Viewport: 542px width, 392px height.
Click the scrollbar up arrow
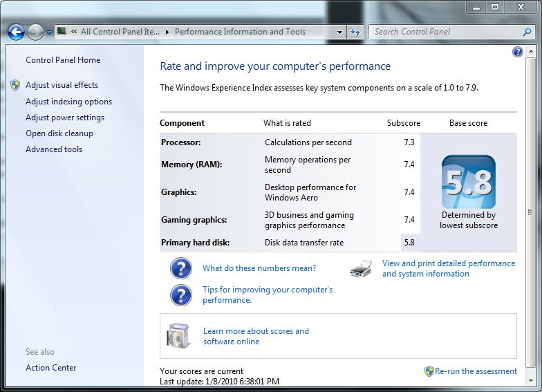[531, 52]
